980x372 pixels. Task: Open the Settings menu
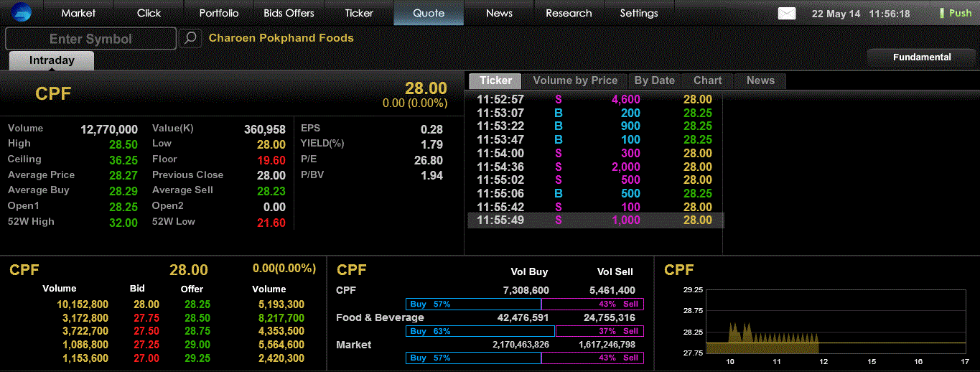coord(639,13)
